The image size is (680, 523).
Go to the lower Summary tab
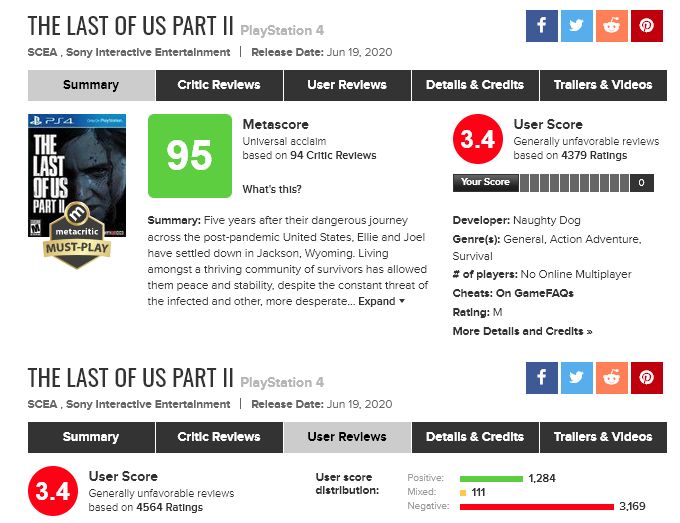pos(91,437)
